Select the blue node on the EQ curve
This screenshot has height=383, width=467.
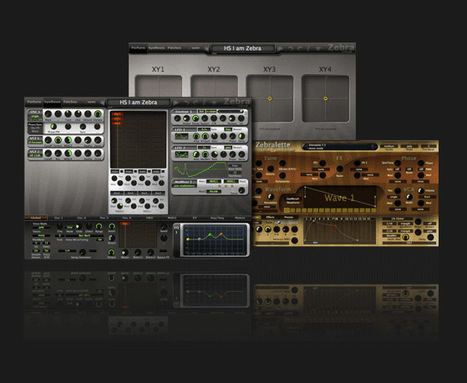pos(199,239)
